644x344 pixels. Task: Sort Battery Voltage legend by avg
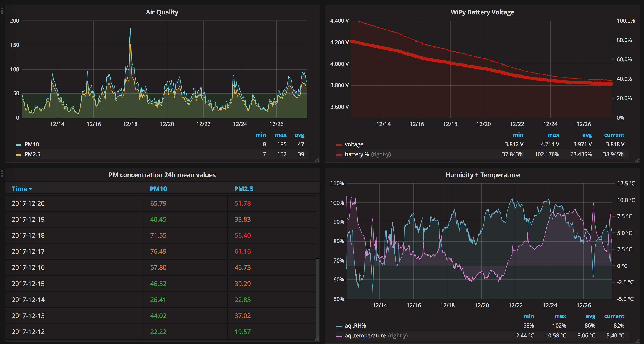tap(587, 135)
